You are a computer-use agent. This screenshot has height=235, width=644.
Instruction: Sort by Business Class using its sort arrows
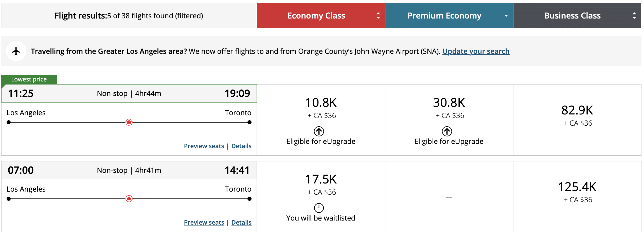[634, 16]
